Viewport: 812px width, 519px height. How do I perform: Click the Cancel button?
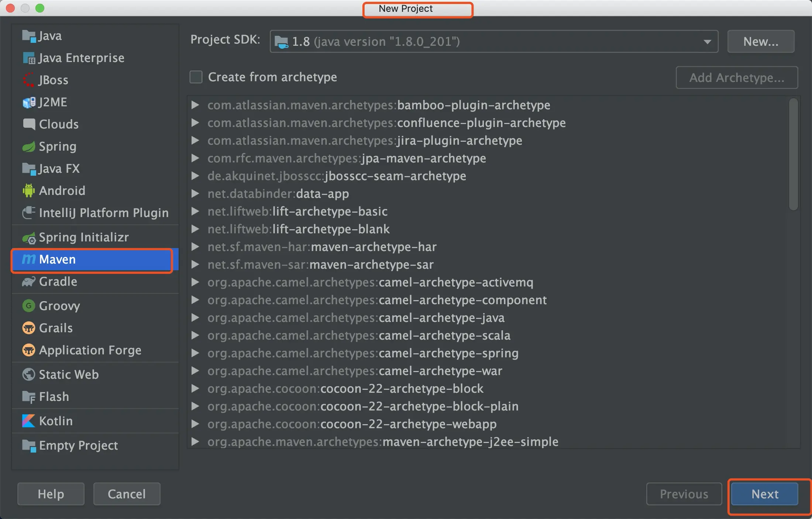[x=127, y=494]
